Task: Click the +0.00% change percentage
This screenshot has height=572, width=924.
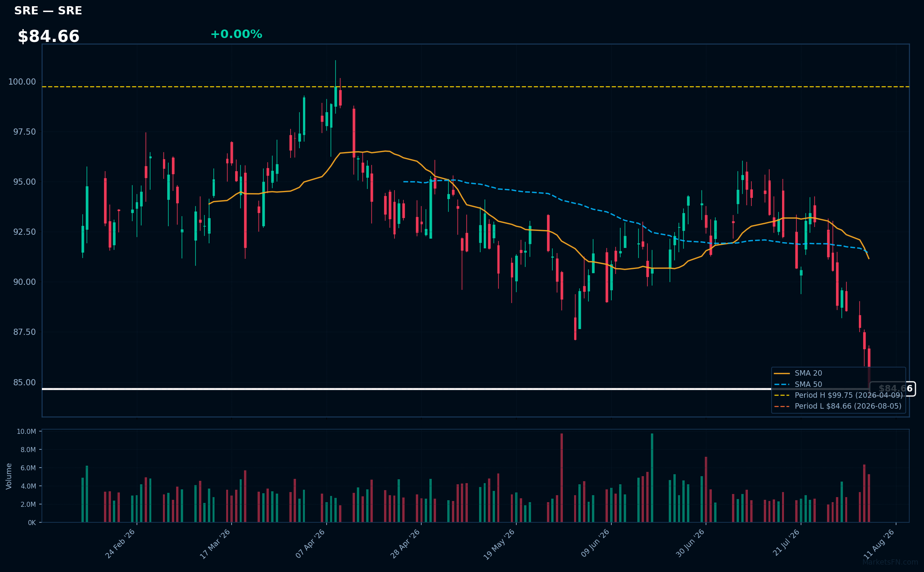Action: coord(236,34)
